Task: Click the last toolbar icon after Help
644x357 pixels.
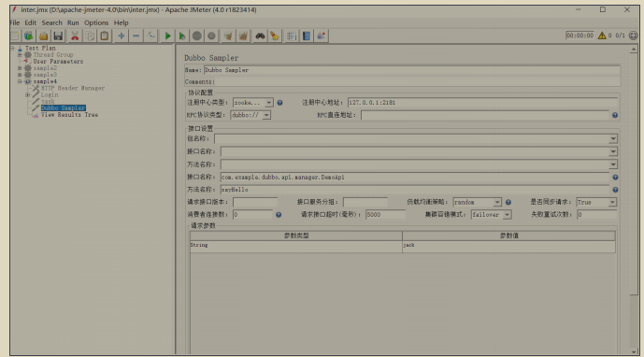Action: point(322,36)
